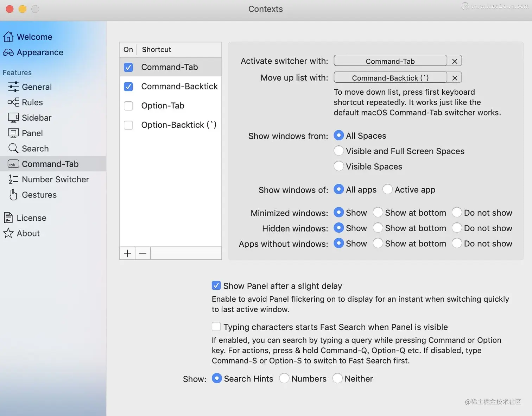This screenshot has width=532, height=416.
Task: Enable the Option-Tab shortcut checkbox
Action: (128, 106)
